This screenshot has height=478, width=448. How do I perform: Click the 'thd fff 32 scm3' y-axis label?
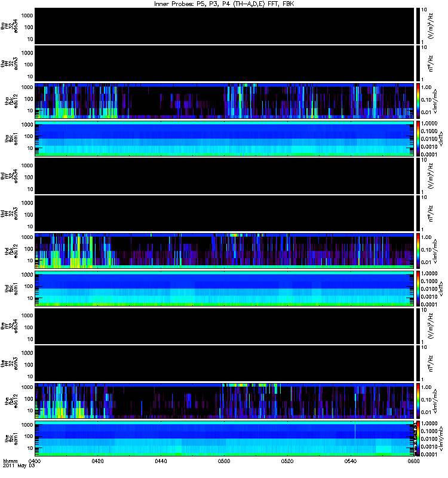point(9,214)
